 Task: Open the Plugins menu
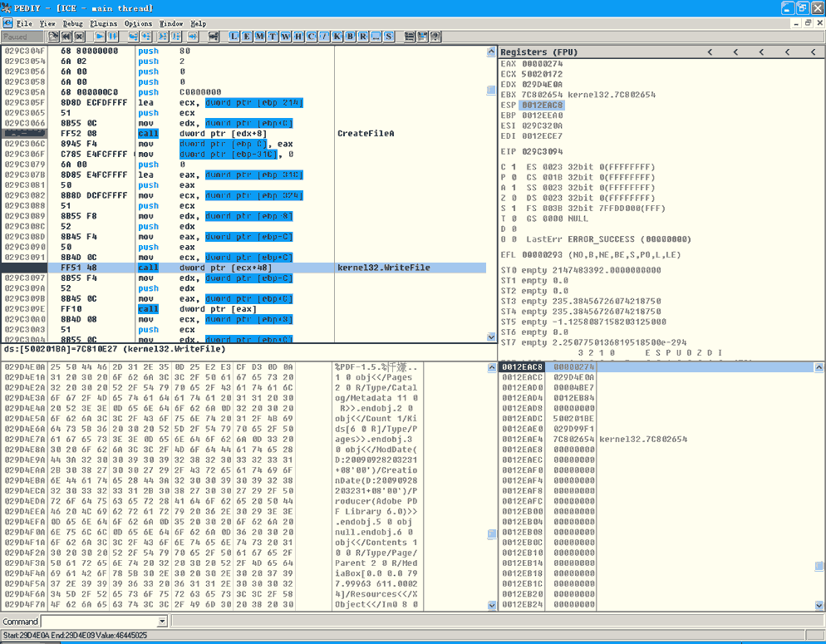(104, 24)
